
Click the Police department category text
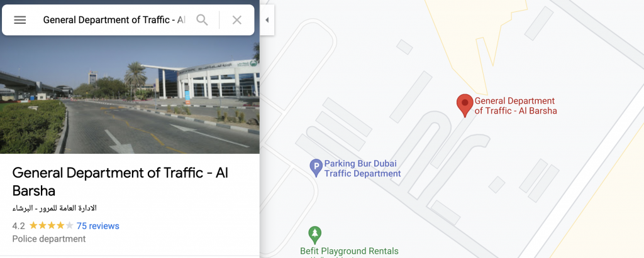pos(49,239)
